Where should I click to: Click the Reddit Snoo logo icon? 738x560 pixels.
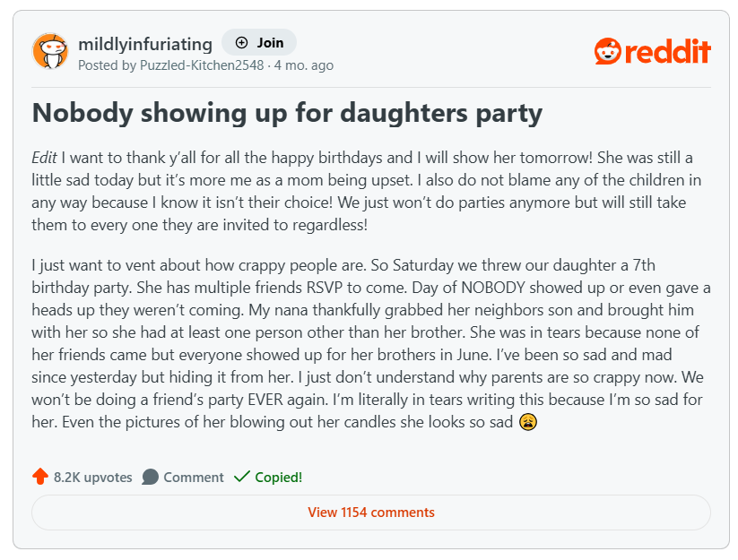[x=607, y=51]
